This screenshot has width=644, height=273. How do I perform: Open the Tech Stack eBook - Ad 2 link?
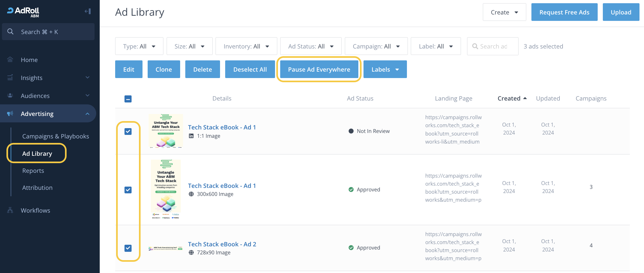[x=222, y=244]
